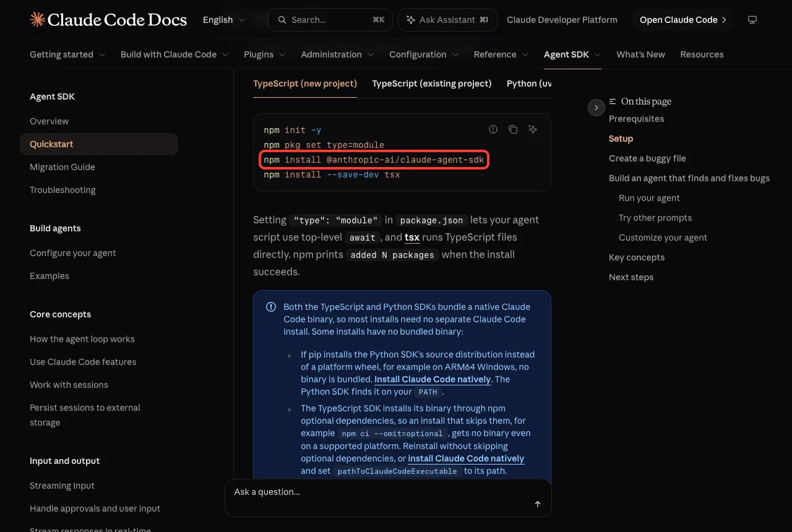Ask AI about the code block (sparkle icon)
The width and height of the screenshot is (792, 532).
point(533,129)
